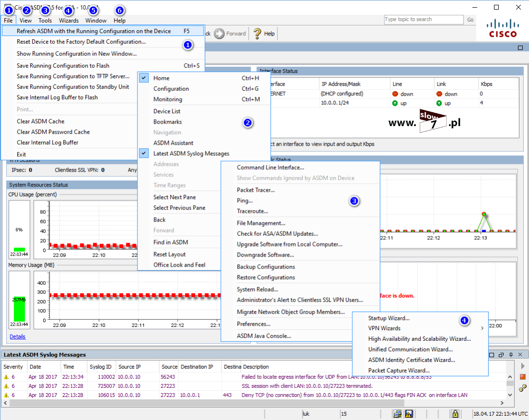Launch Packet Tracer from Tools
This screenshot has width=529, height=420.
300,190
